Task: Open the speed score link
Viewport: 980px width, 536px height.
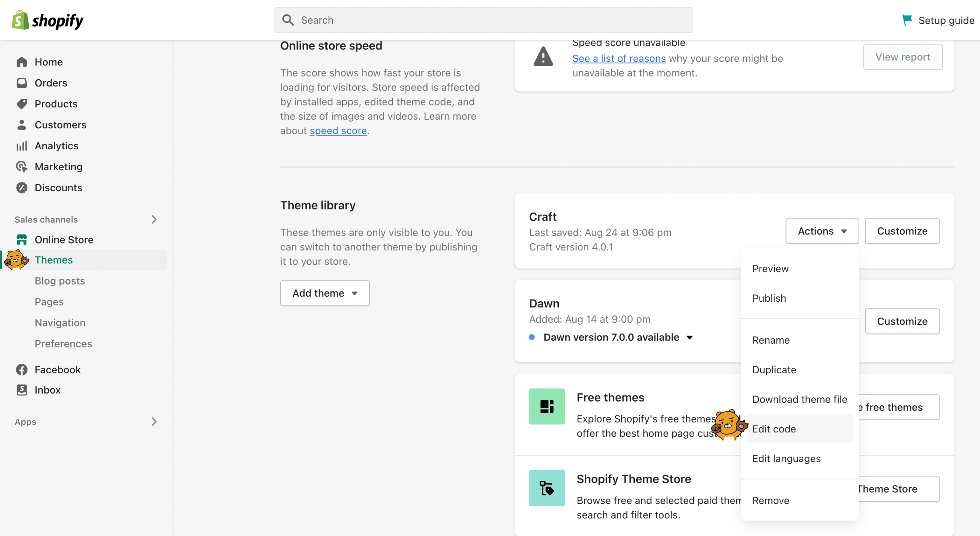Action: pos(338,131)
